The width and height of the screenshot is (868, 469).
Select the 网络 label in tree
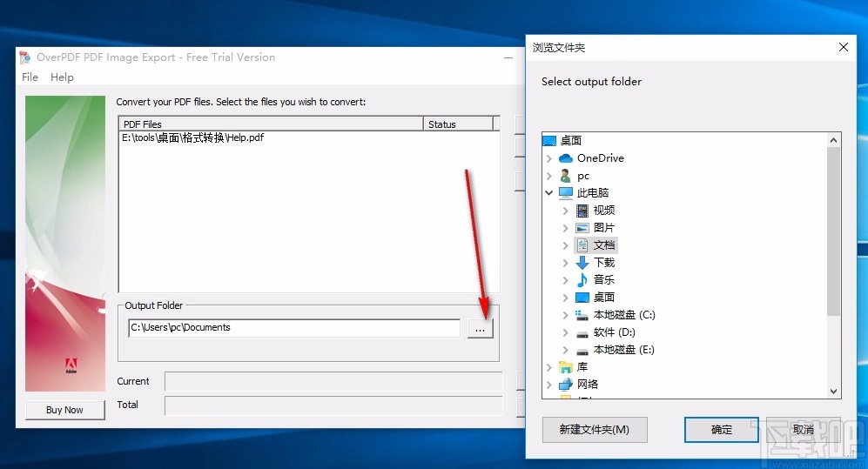pos(588,385)
